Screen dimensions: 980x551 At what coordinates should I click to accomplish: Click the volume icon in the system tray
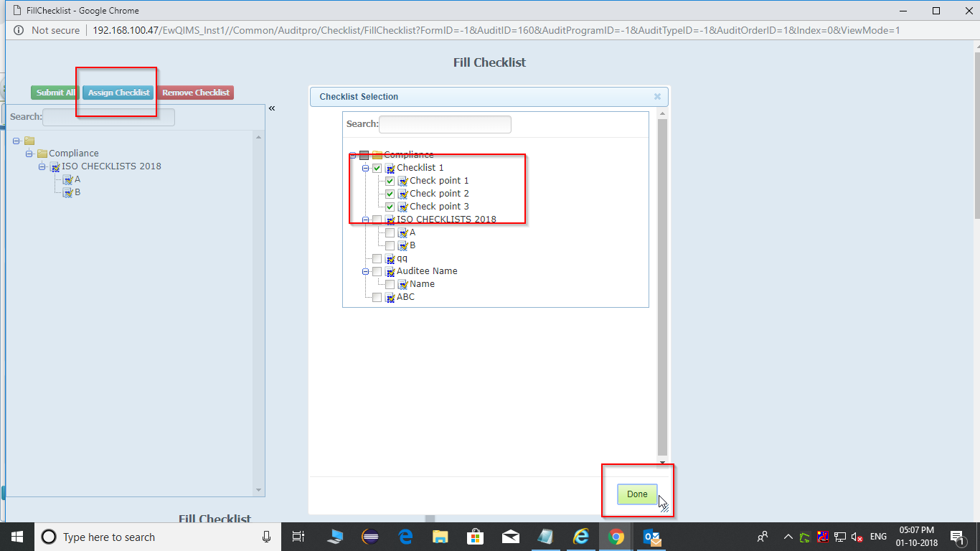click(x=857, y=537)
